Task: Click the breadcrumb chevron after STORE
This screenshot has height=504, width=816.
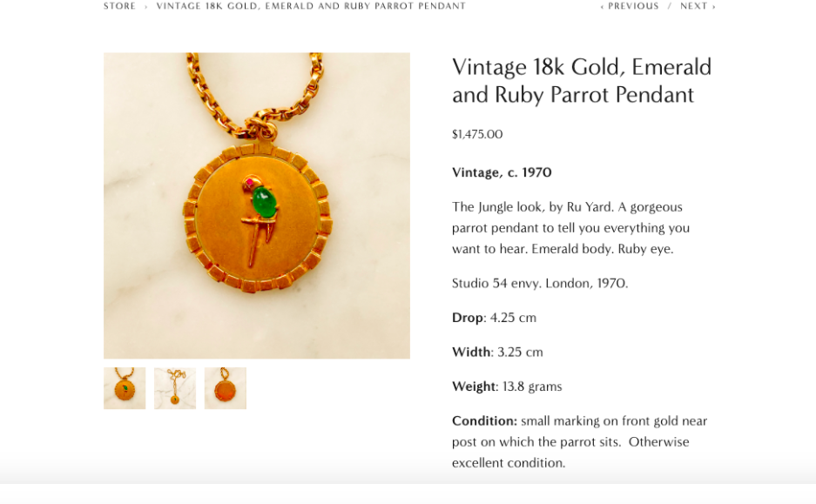Action: coord(145,7)
